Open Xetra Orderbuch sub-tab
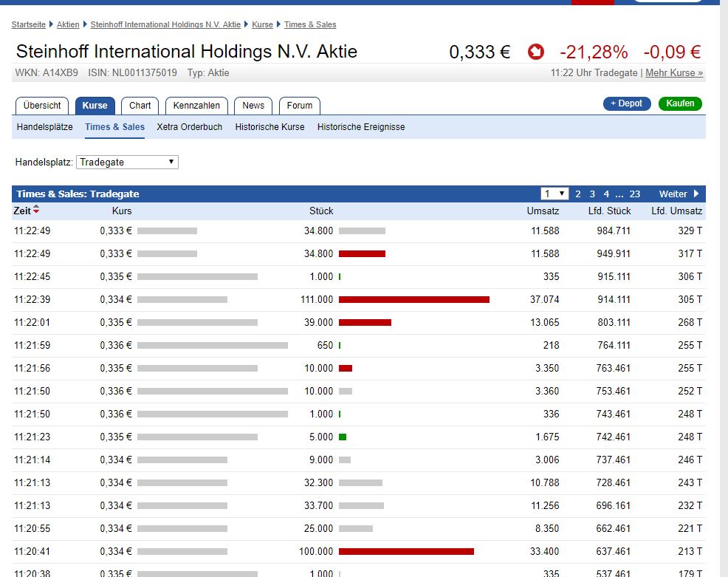Screen dimensions: 728x577 tap(190, 127)
